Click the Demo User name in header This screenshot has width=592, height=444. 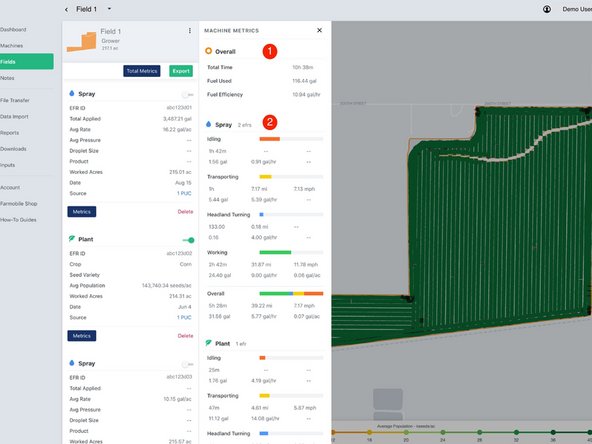(577, 9)
